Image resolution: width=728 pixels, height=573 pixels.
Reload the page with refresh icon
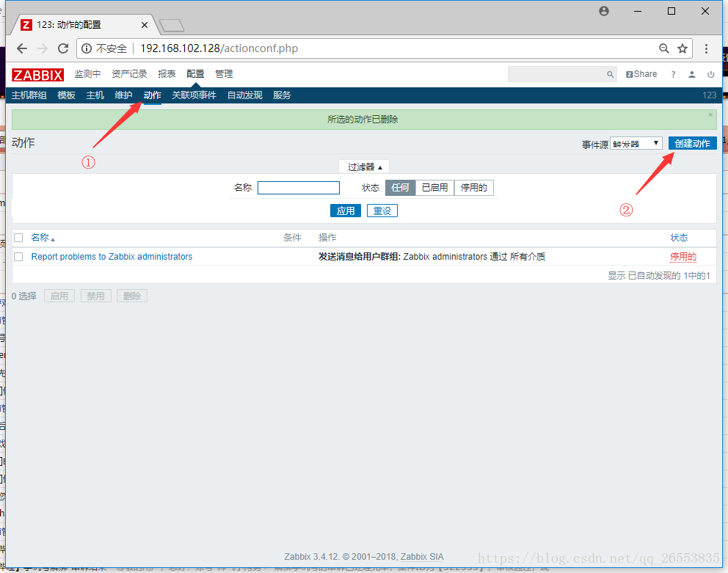click(63, 48)
